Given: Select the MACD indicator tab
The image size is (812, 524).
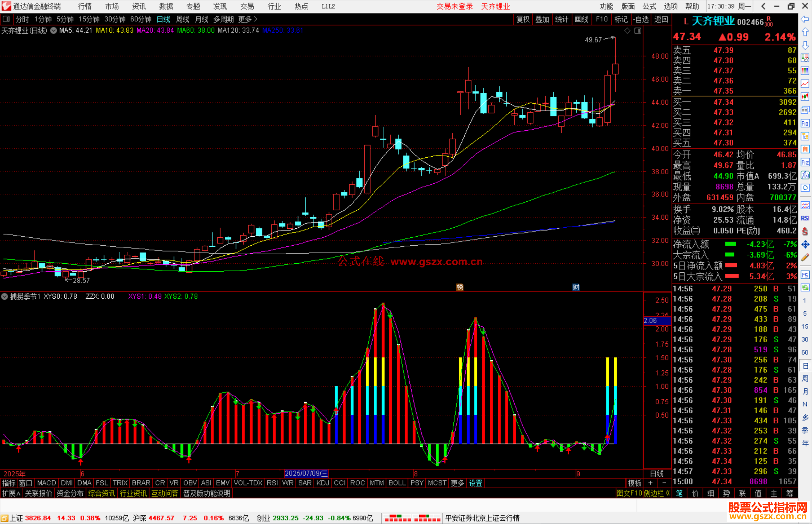Looking at the screenshot, I should point(47,483).
